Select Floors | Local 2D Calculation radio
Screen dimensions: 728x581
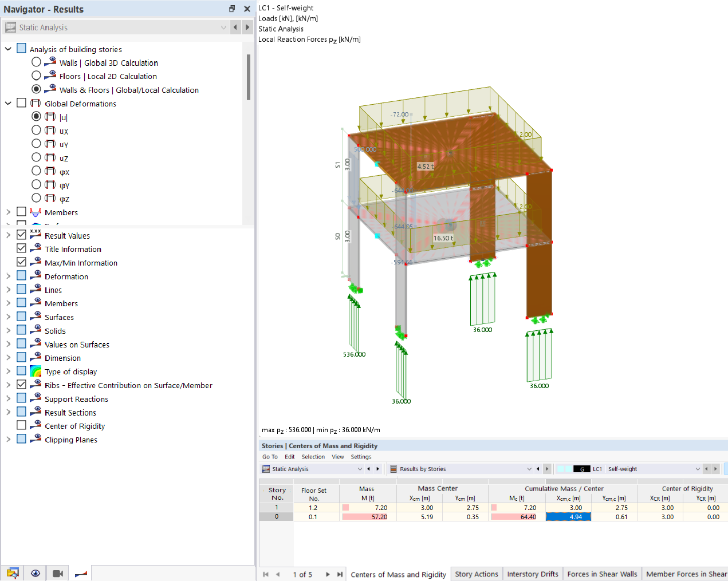pos(36,76)
